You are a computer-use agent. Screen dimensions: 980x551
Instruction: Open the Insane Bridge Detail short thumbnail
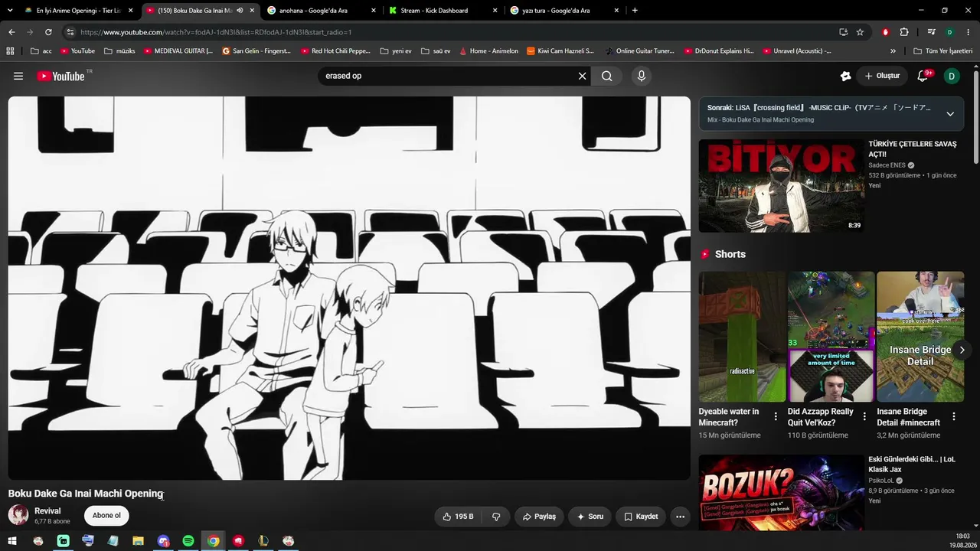(920, 337)
